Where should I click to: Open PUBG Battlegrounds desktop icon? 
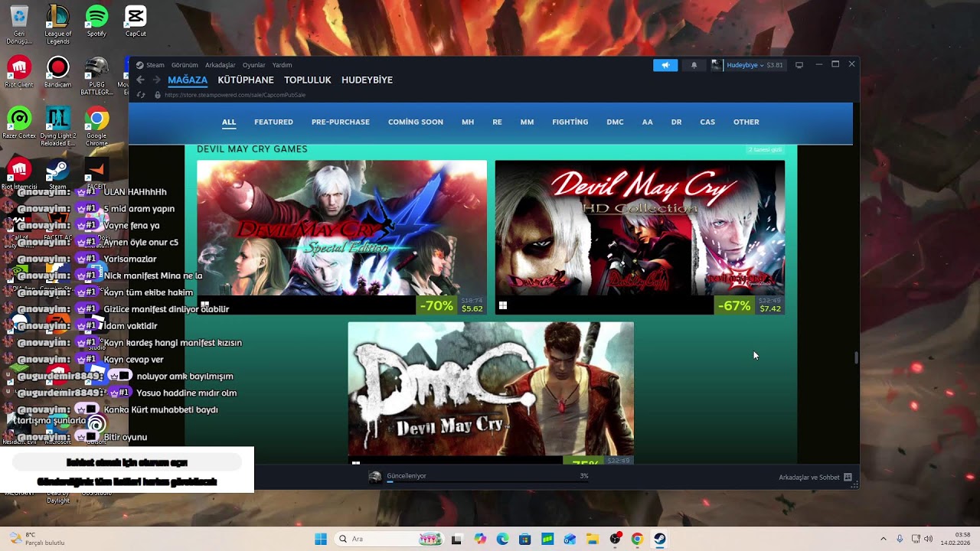pos(96,77)
